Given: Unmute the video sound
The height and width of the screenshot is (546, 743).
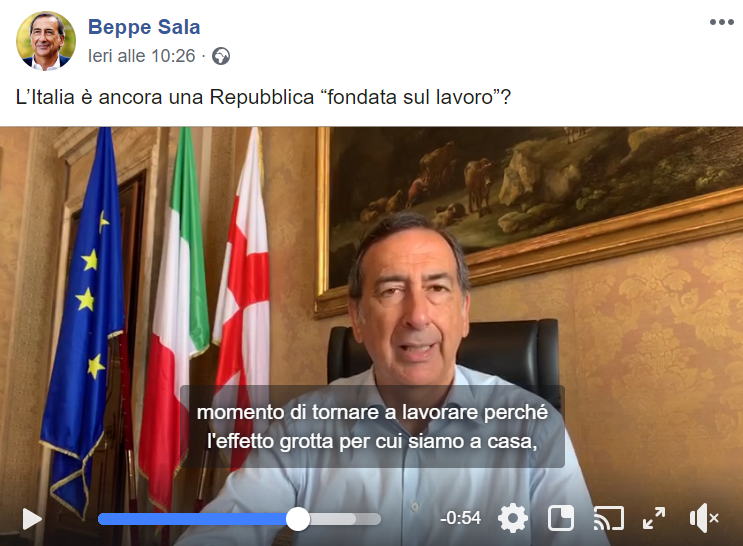Looking at the screenshot, I should (704, 519).
